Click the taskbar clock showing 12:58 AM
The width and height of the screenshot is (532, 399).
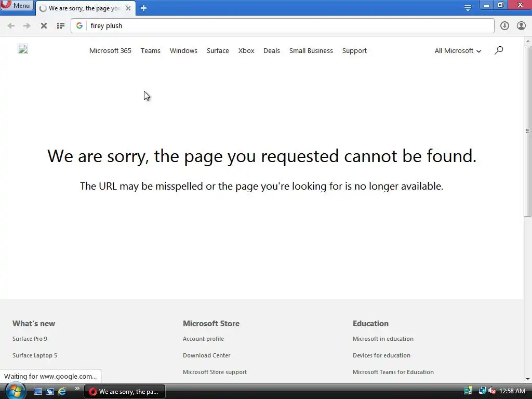click(x=512, y=391)
